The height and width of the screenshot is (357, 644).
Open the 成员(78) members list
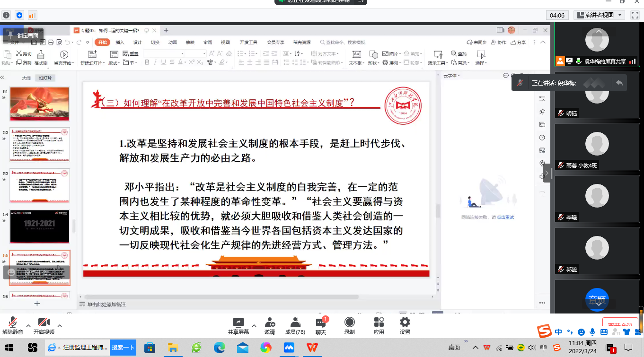[x=295, y=326]
